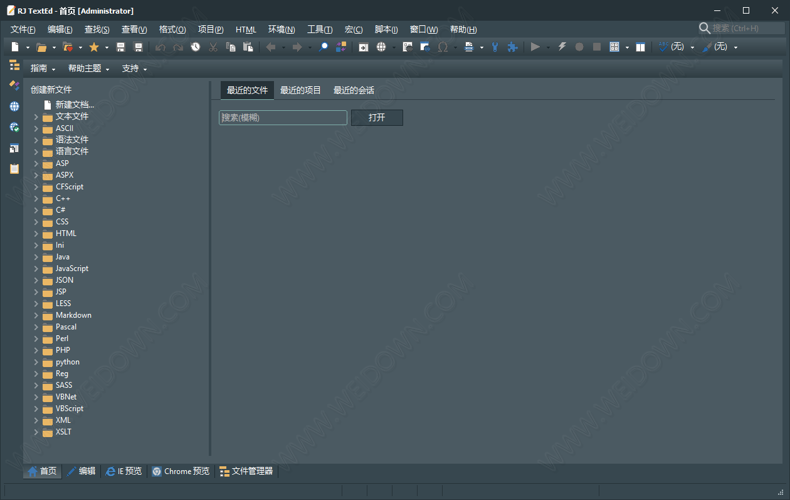The width and height of the screenshot is (790, 500).
Task: Expand the python folder node
Action: tap(36, 362)
